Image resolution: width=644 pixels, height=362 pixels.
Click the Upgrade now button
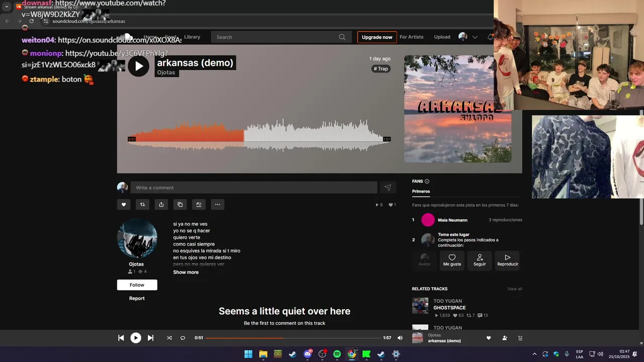(377, 37)
